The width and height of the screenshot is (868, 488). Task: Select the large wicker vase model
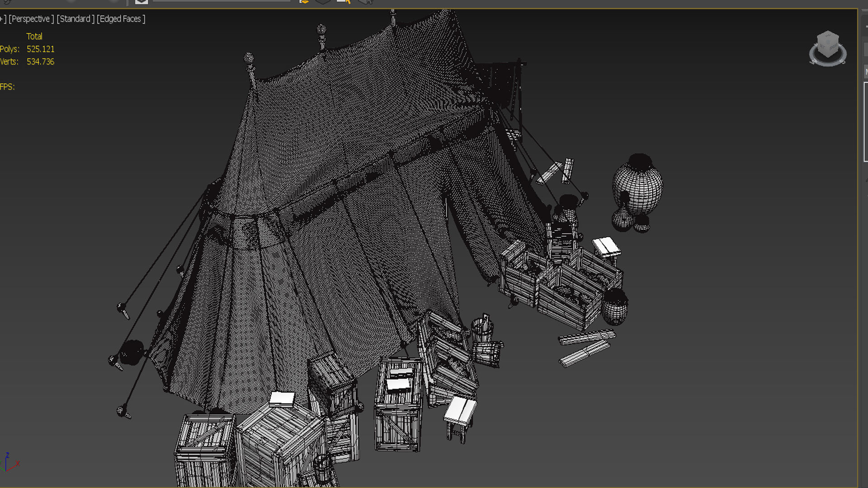[x=637, y=185]
